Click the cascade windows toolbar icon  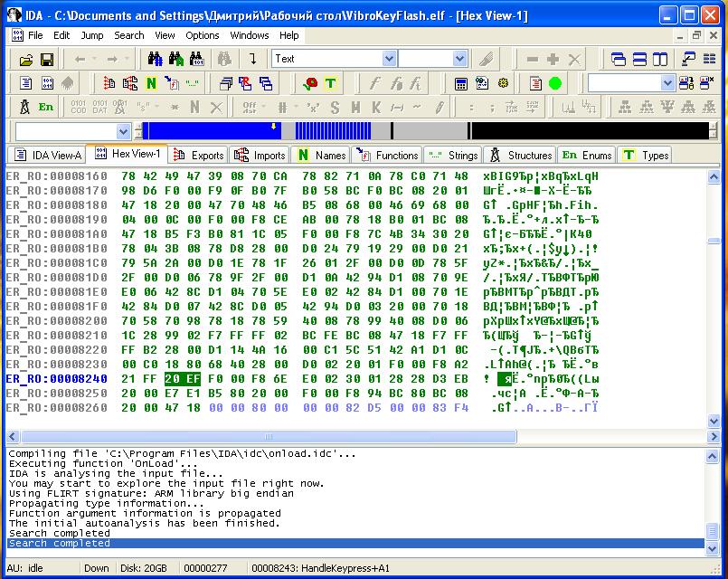(x=619, y=60)
